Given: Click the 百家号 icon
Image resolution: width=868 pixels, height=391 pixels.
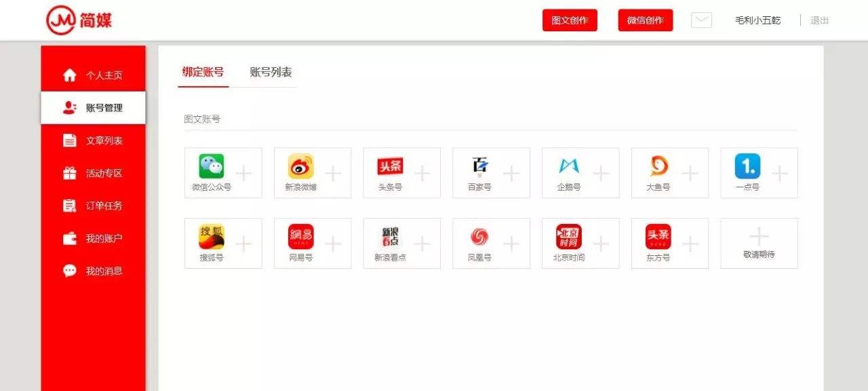Looking at the screenshot, I should coord(479,166).
